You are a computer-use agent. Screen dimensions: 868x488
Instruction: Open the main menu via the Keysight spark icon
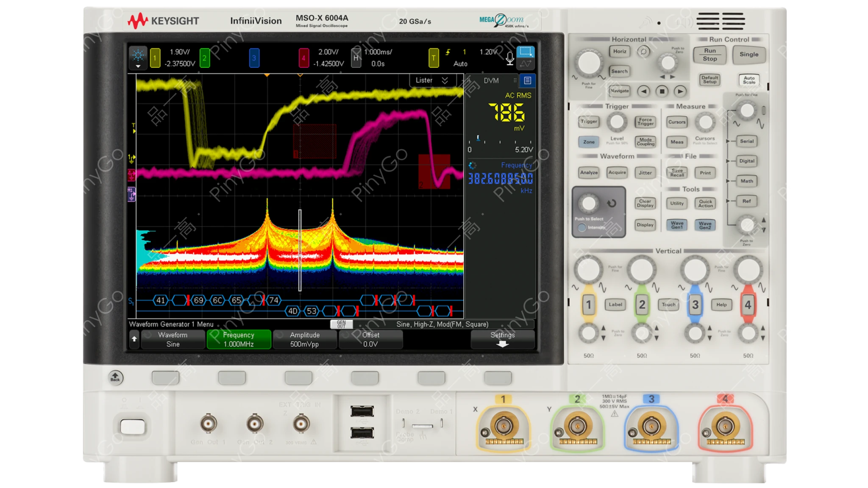139,57
